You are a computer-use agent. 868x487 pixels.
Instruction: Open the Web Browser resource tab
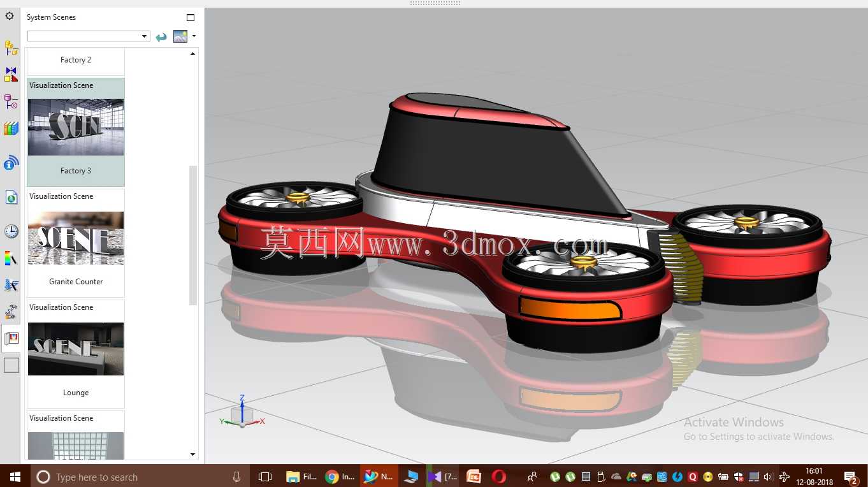click(x=11, y=198)
